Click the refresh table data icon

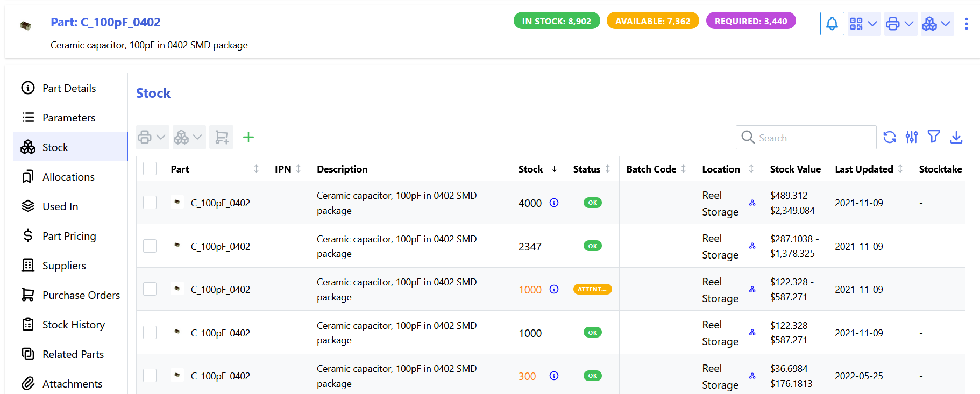890,137
